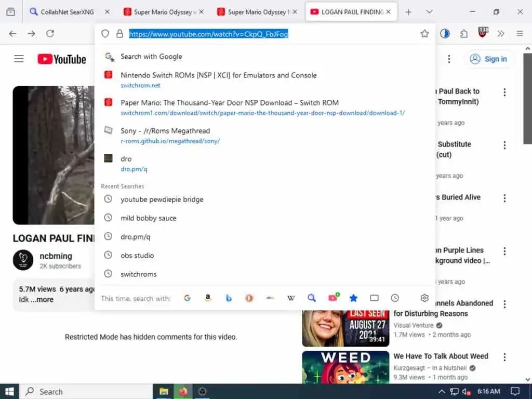532x399 pixels.
Task: Open the dro.pm/q bookmark suggestion
Action: (x=264, y=163)
